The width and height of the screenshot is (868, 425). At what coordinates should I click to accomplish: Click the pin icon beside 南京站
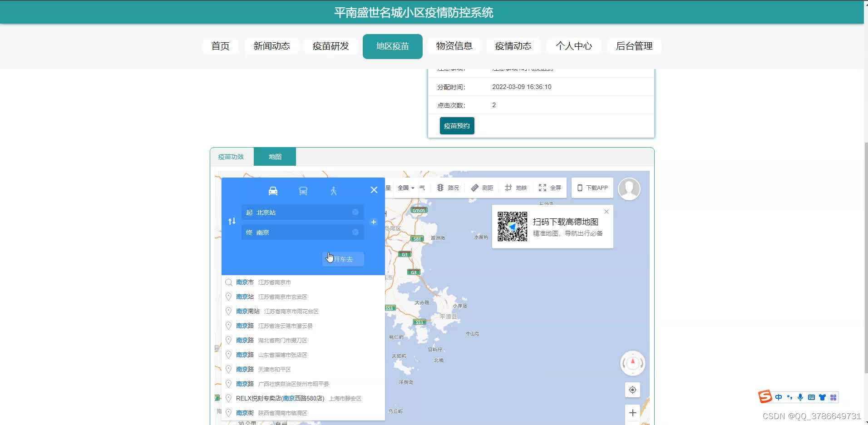(x=229, y=297)
